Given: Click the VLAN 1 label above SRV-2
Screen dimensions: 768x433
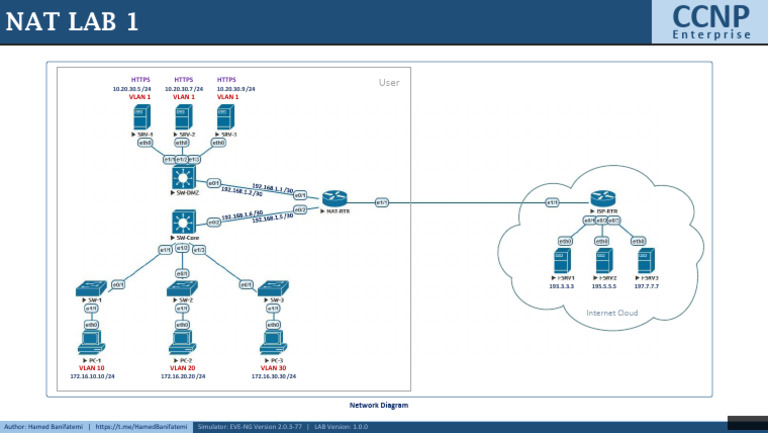Looking at the screenshot, I should pyautogui.click(x=184, y=97).
